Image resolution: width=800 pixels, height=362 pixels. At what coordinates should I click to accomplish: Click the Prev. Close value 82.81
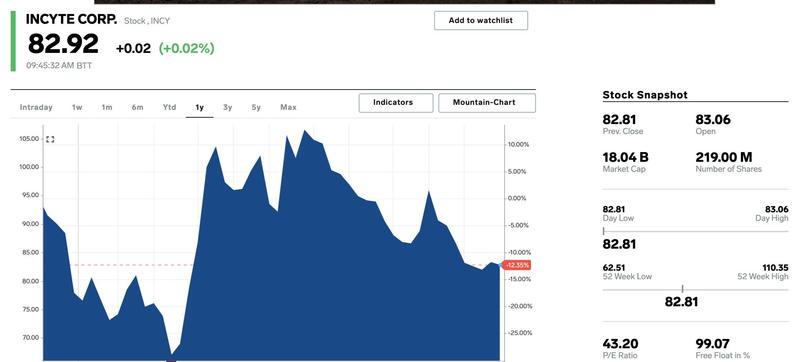(x=619, y=120)
